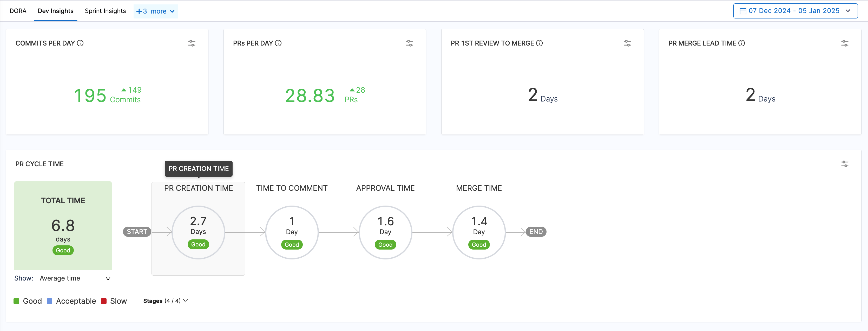Click the Total Time summary box
868x331 pixels.
[x=63, y=225]
